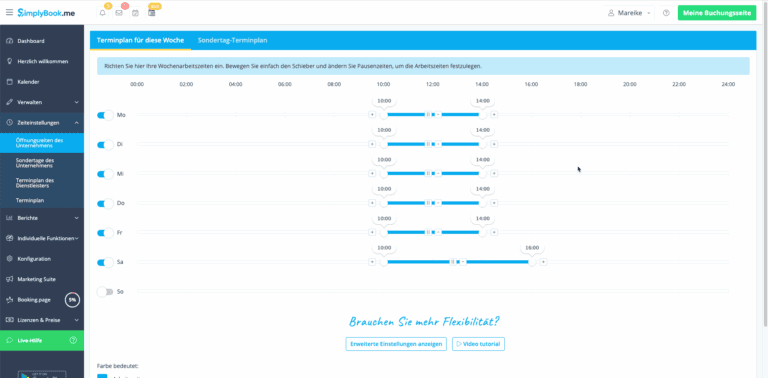Click the 18:00 label on the time axis
This screenshot has height=378, width=768.
[x=580, y=84]
